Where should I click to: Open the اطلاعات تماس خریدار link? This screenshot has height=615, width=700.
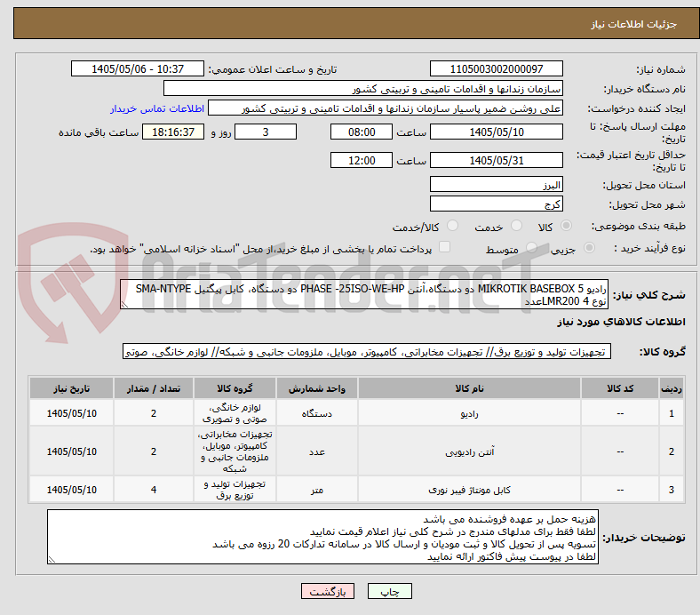click(157, 108)
